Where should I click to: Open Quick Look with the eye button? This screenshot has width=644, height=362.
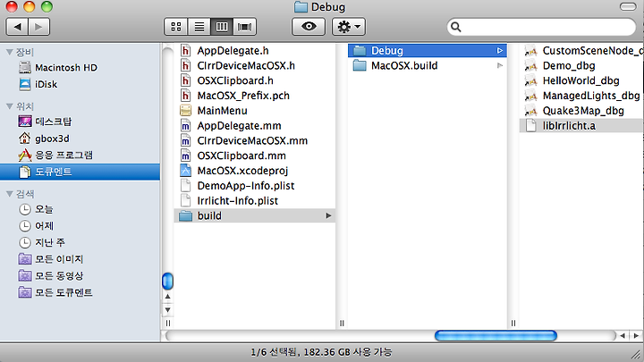click(x=309, y=27)
